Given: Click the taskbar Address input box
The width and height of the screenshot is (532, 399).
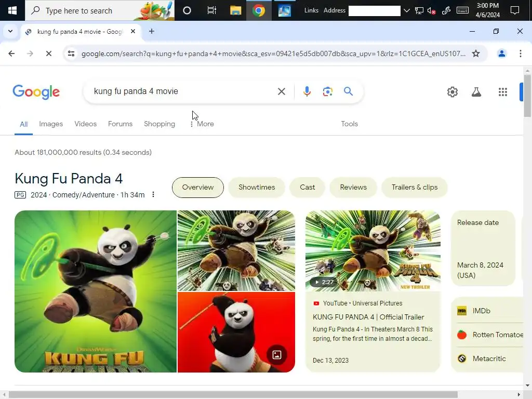Looking at the screenshot, I should pos(374,10).
